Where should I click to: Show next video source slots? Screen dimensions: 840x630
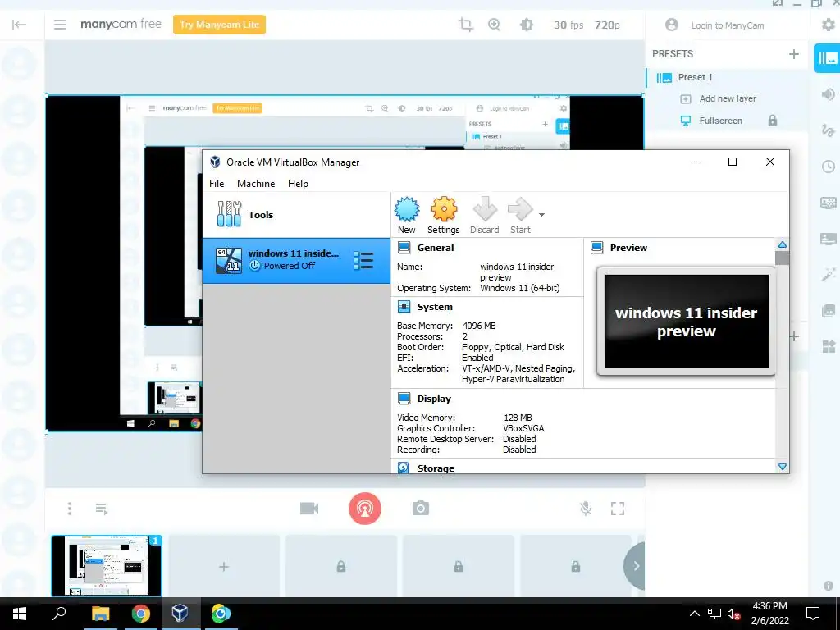[x=636, y=566]
